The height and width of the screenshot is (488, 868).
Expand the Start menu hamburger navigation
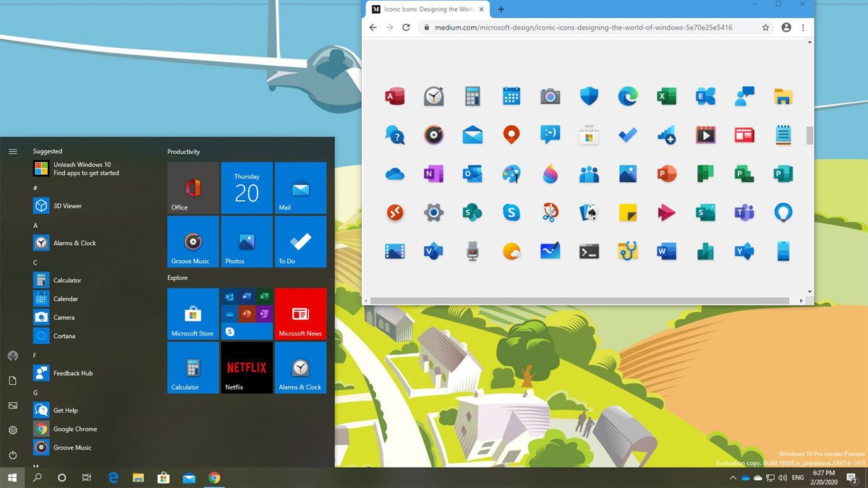[x=12, y=151]
